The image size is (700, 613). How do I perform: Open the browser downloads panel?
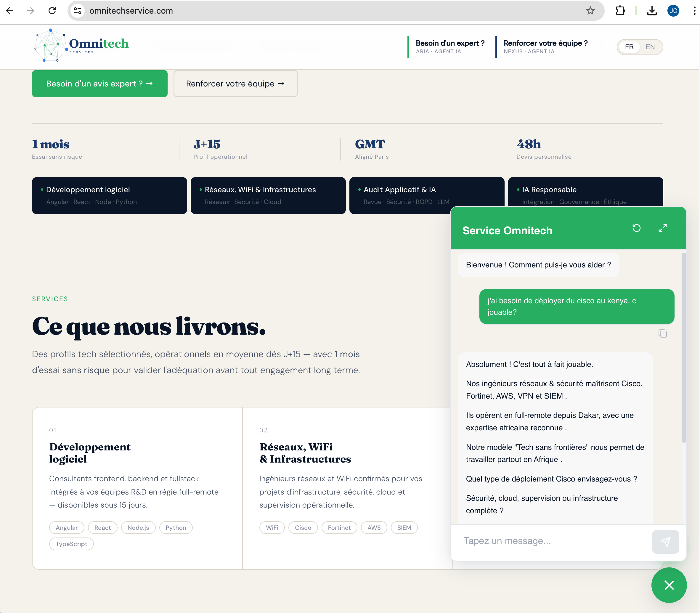(x=652, y=11)
